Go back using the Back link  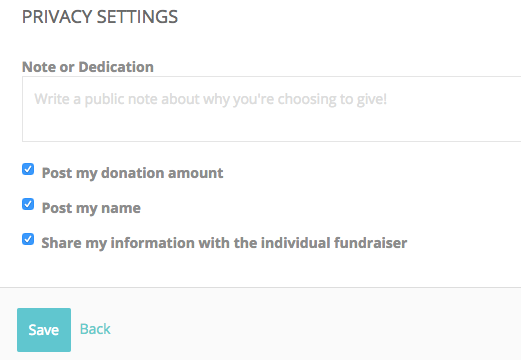(95, 329)
